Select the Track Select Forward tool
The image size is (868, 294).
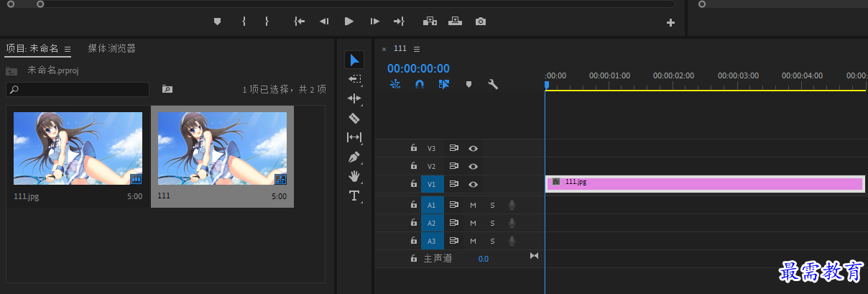click(x=354, y=78)
